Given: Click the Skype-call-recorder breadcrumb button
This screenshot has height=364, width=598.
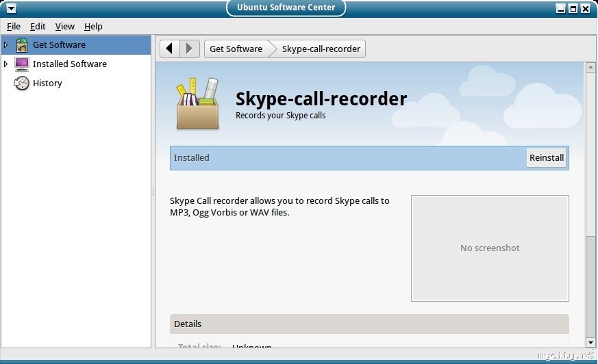Looking at the screenshot, I should point(321,49).
